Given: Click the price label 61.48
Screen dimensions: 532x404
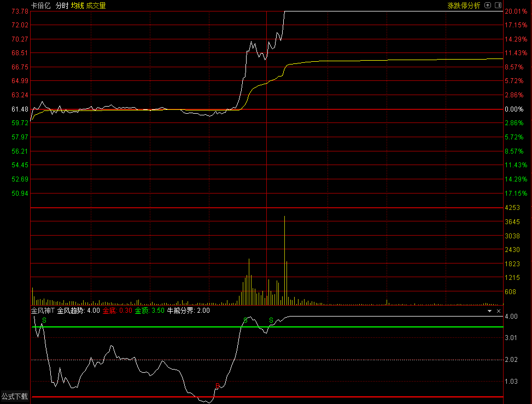Looking at the screenshot, I should (20, 109).
